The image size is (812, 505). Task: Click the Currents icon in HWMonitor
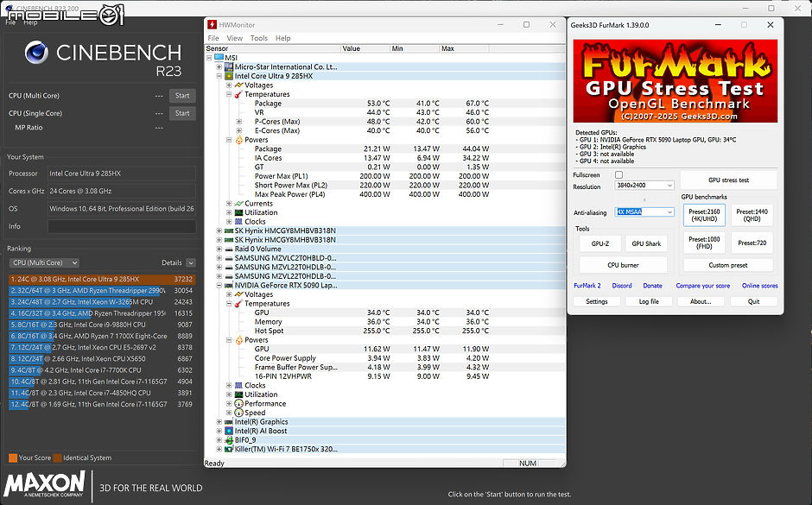point(238,204)
